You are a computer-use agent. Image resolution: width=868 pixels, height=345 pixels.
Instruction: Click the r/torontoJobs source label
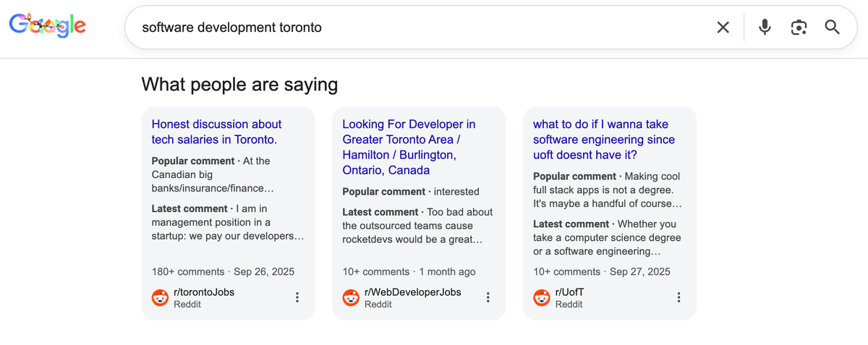[204, 292]
